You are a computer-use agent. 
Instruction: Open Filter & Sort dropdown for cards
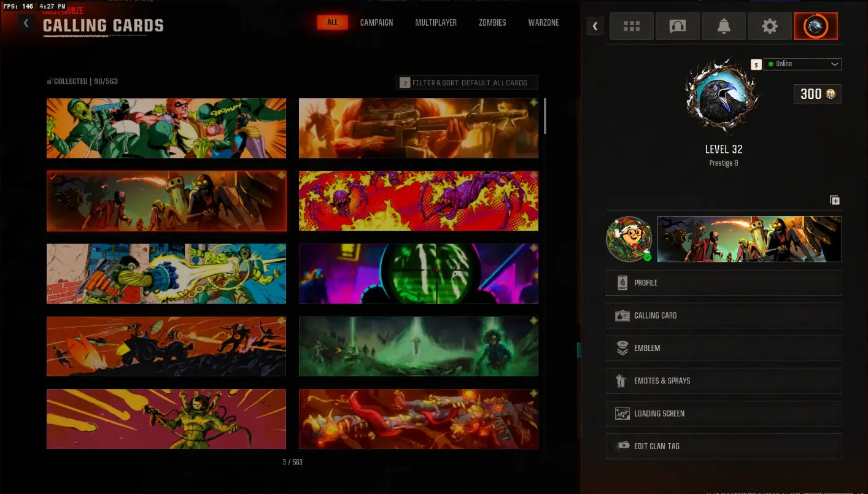(x=467, y=83)
